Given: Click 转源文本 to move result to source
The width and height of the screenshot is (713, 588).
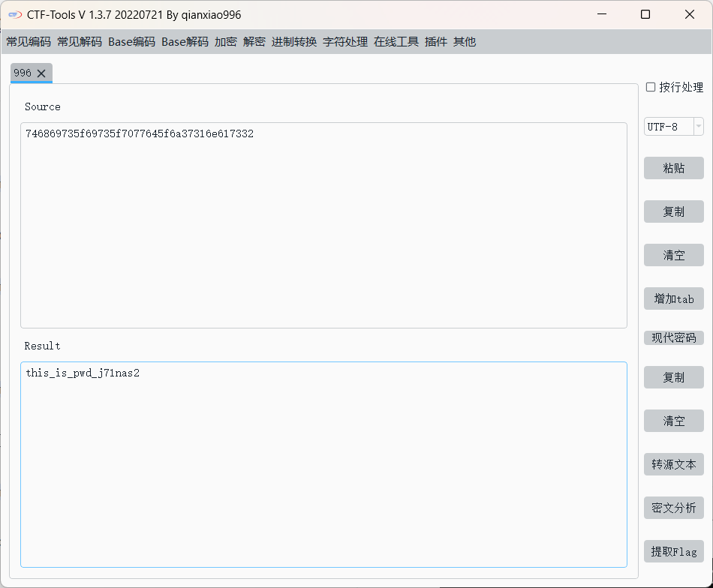Looking at the screenshot, I should click(673, 464).
